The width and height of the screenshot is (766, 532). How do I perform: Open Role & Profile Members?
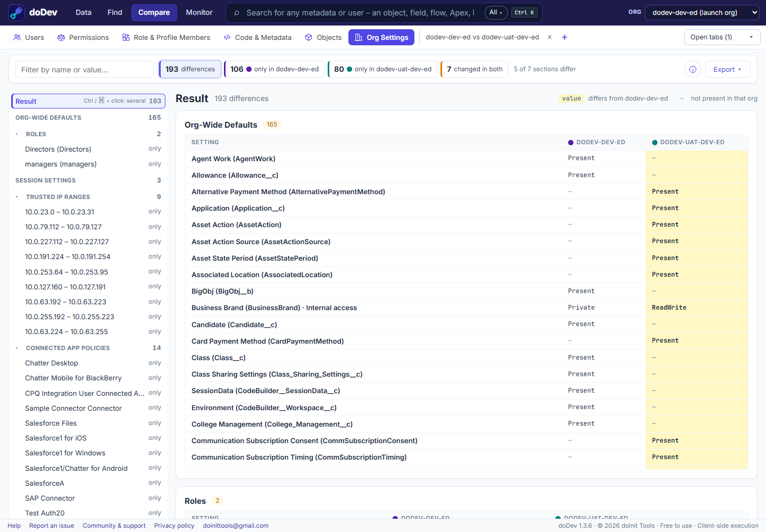click(x=166, y=37)
